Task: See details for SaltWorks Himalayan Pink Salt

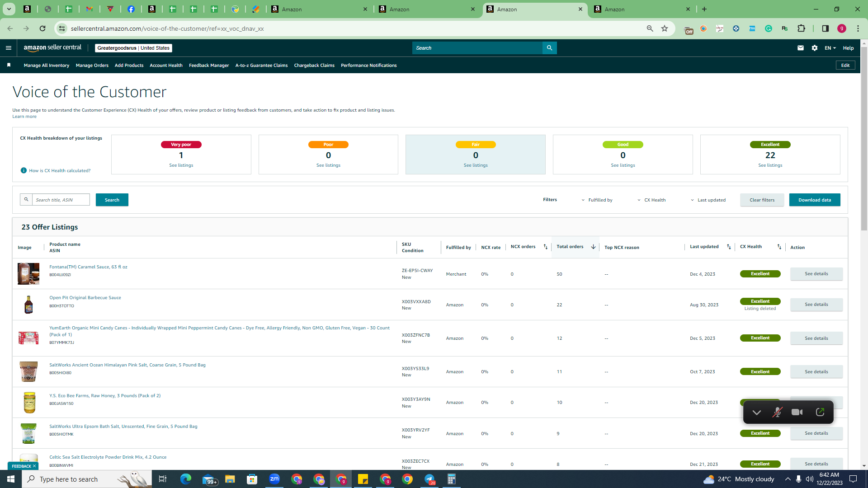Action: pyautogui.click(x=816, y=371)
